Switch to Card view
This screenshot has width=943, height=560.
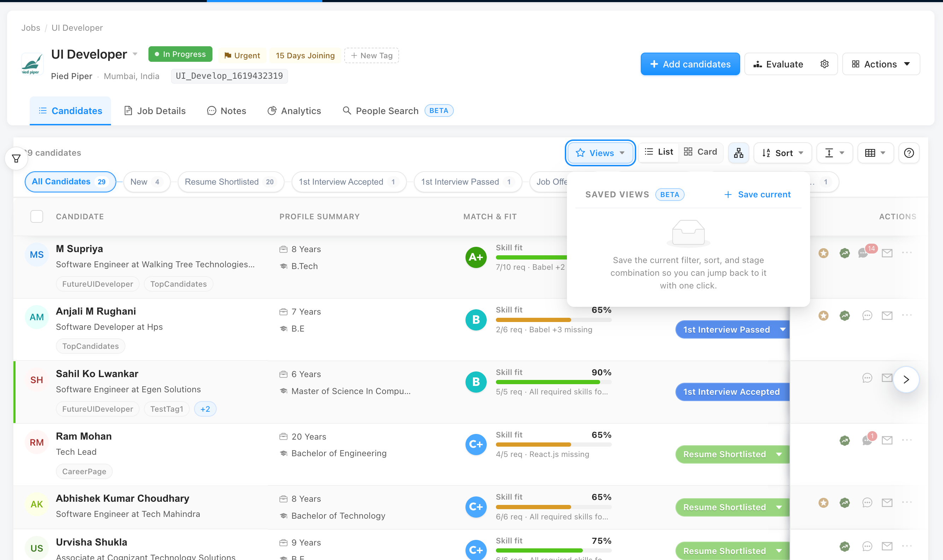[x=701, y=152]
